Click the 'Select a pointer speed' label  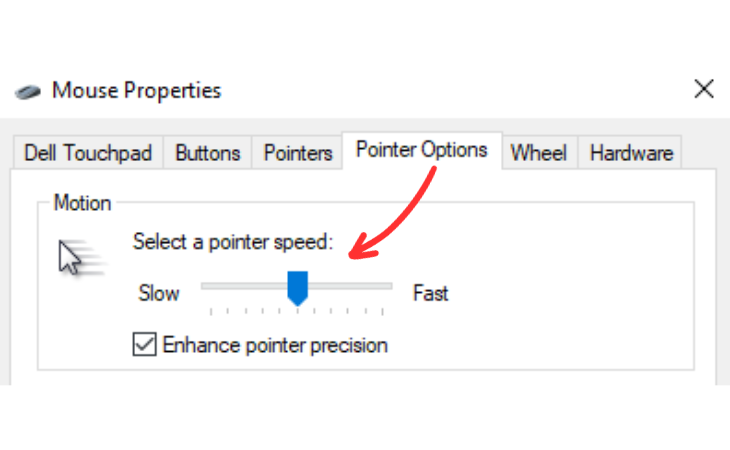(233, 242)
